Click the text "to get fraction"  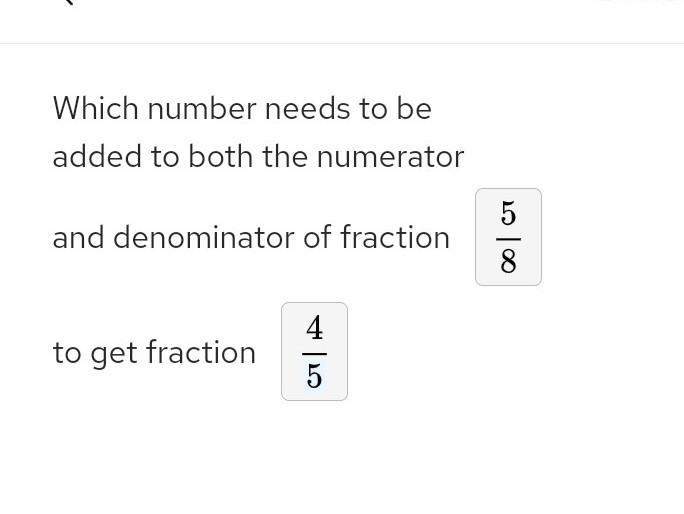pos(154,353)
